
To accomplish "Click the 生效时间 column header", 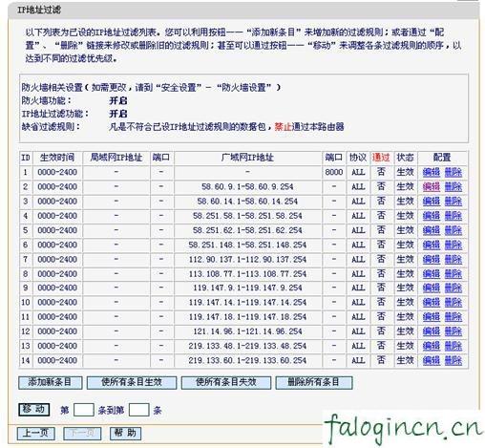I will pyautogui.click(x=57, y=158).
